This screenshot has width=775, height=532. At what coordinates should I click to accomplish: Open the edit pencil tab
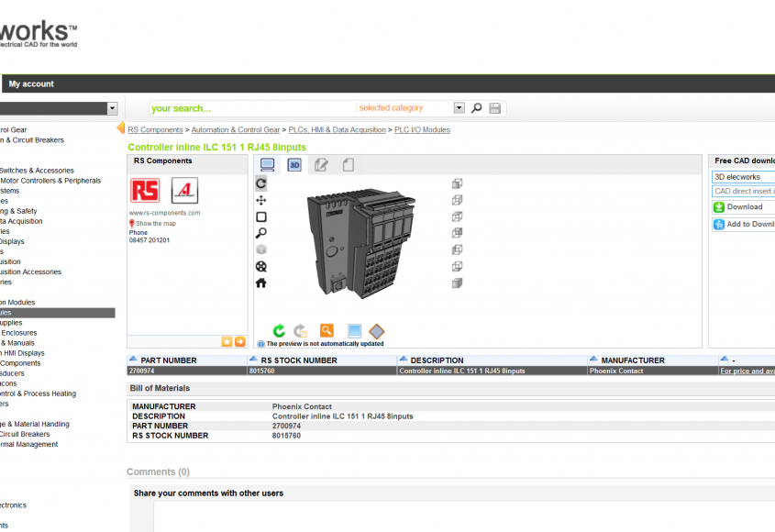click(321, 164)
